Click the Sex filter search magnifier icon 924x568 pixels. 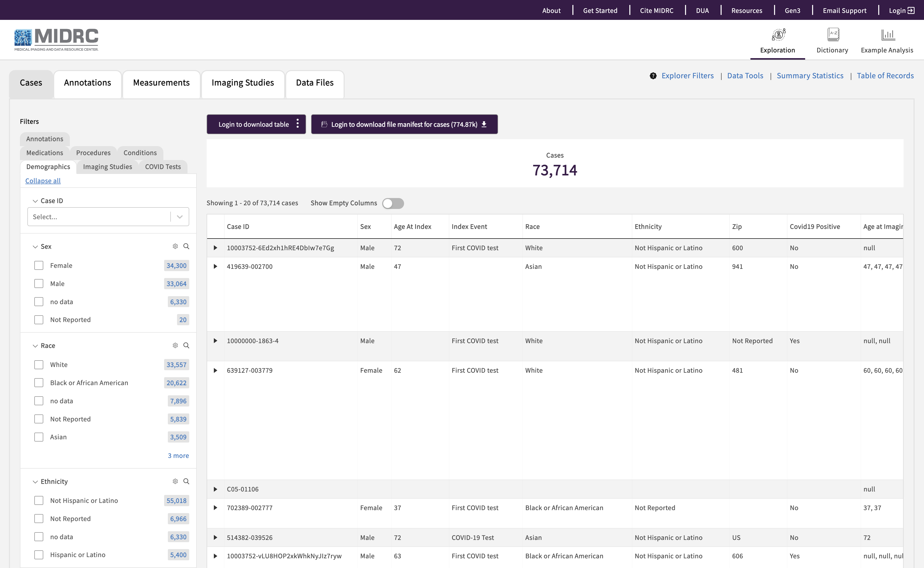(x=186, y=246)
